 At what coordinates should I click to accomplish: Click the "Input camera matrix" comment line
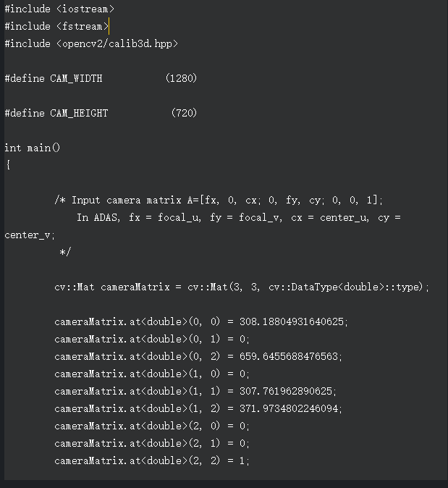[x=217, y=200]
